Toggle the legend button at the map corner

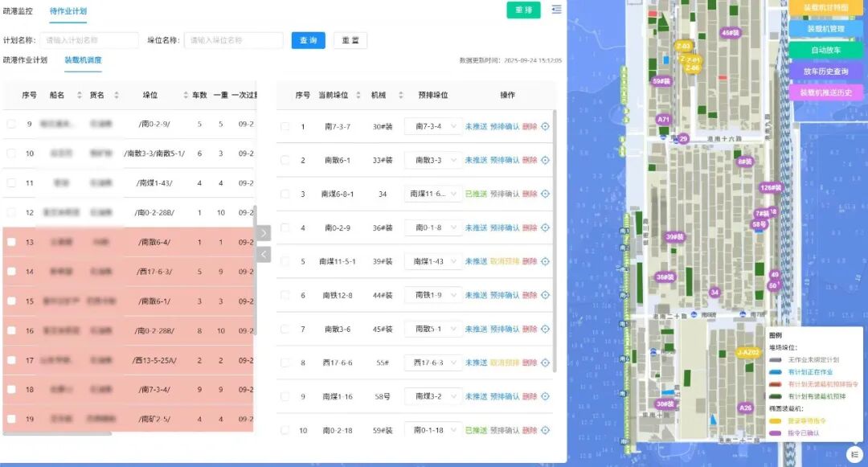coord(854,454)
